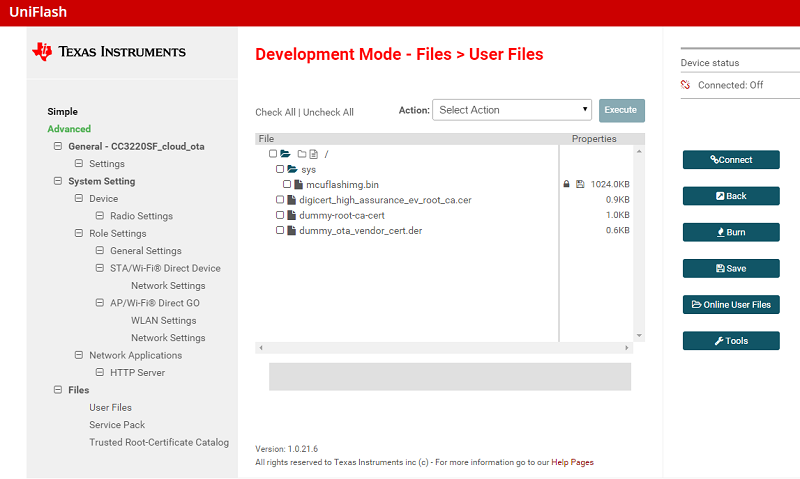The width and height of the screenshot is (800, 479).
Task: Click the Connect button
Action: (x=731, y=160)
